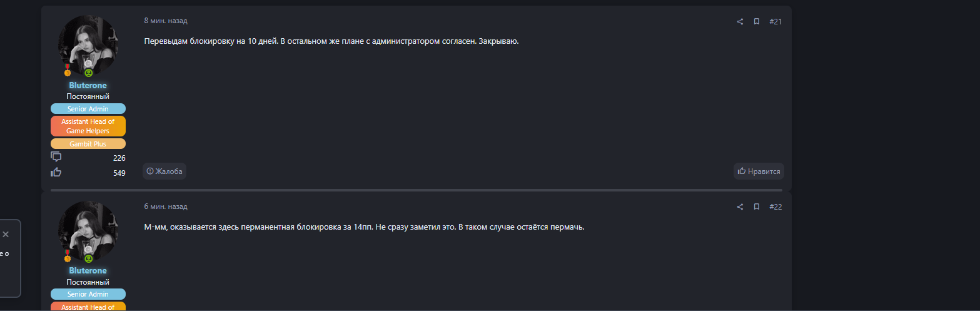Click Gambit Plus badge in first post
980x311 pixels.
coord(88,144)
